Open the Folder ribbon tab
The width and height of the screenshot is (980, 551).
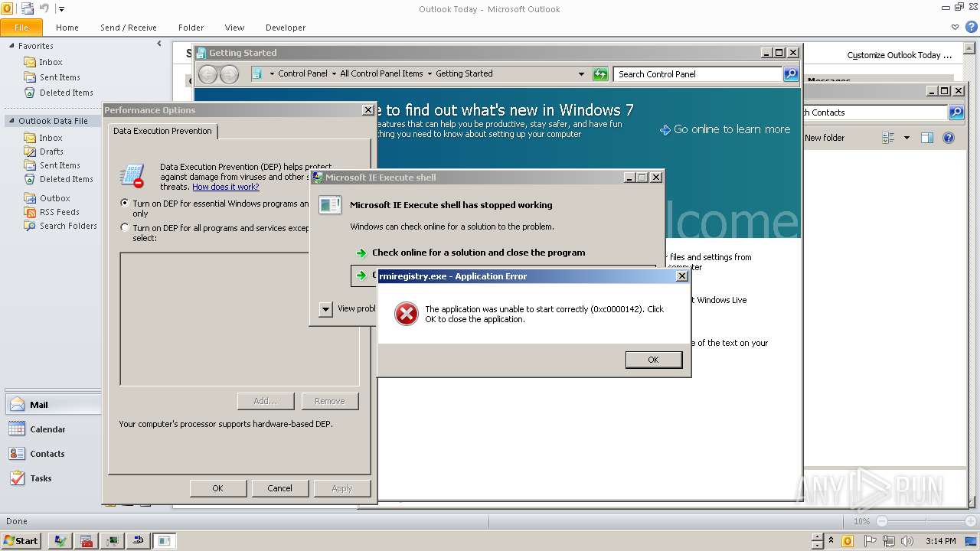coord(191,28)
